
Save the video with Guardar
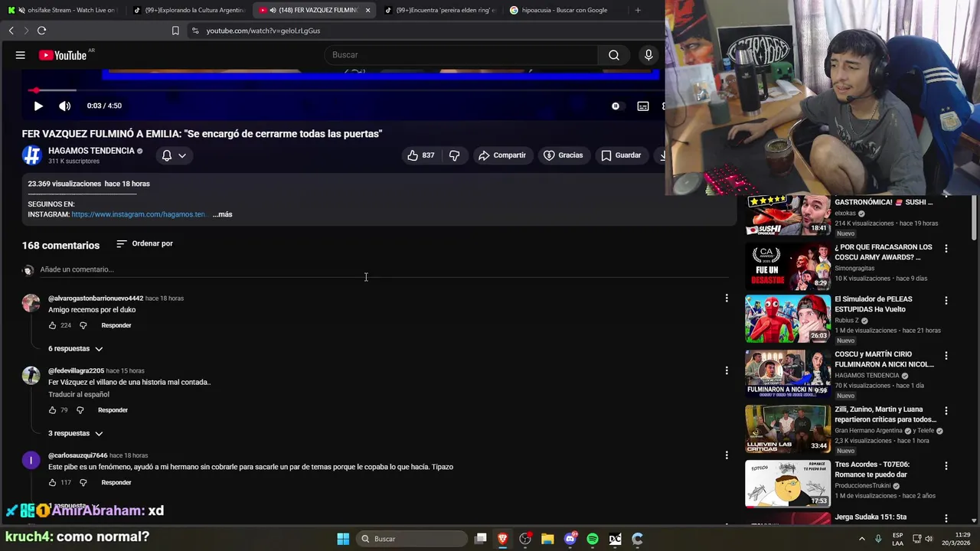pos(620,155)
